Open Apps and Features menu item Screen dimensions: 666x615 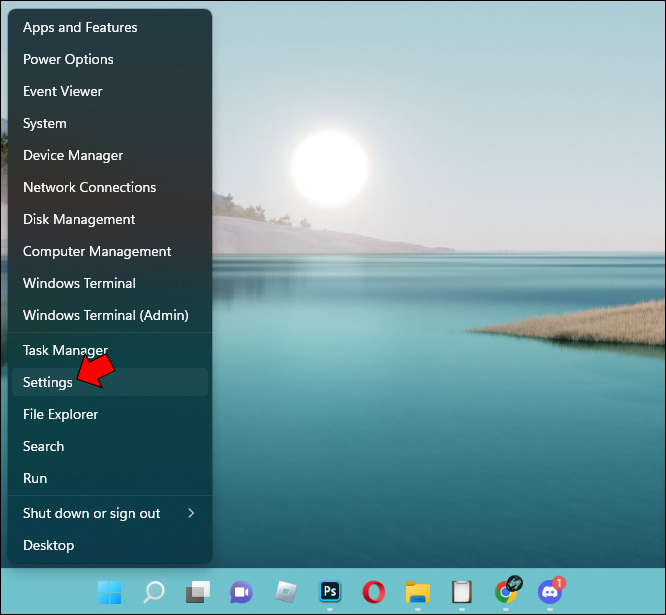coord(80,27)
